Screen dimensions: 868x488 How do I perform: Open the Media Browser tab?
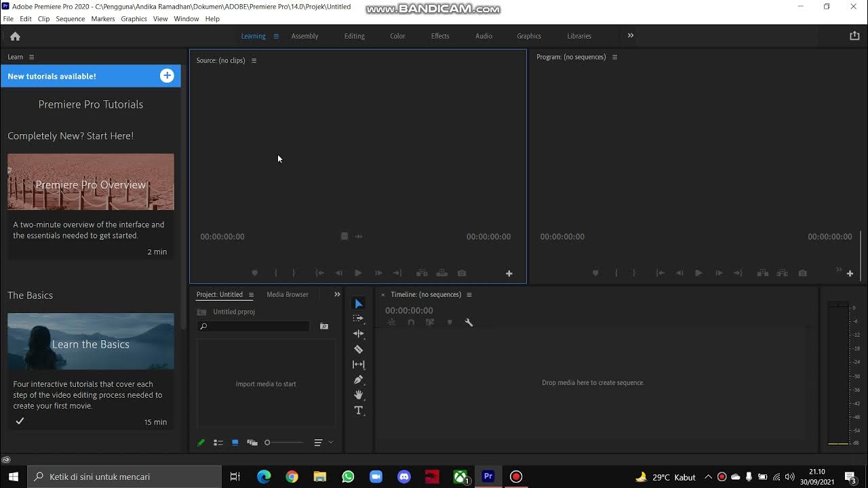point(288,294)
